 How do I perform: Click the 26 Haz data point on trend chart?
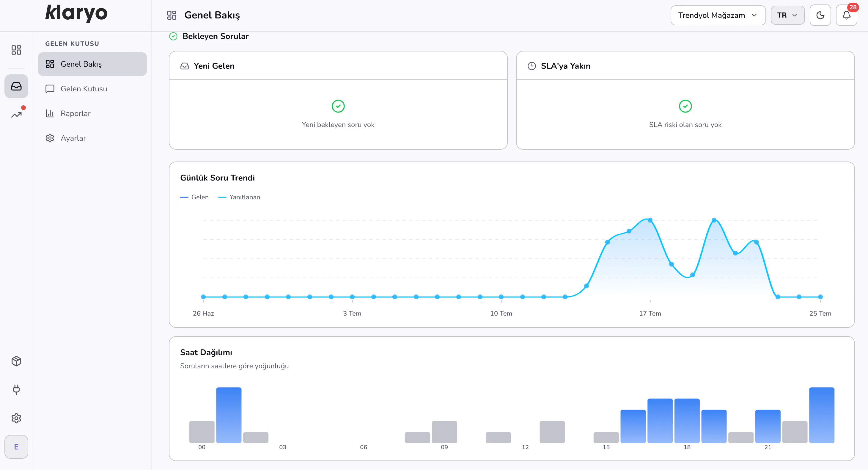click(203, 297)
